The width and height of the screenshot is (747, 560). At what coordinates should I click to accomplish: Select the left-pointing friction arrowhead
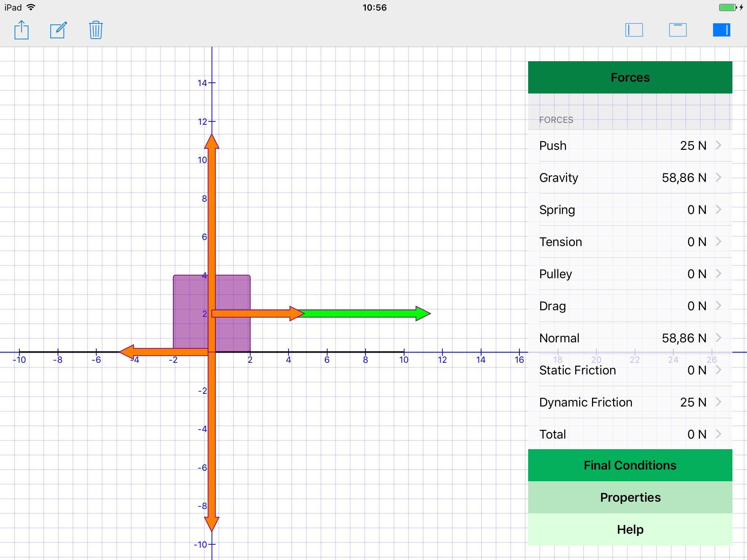point(127,352)
